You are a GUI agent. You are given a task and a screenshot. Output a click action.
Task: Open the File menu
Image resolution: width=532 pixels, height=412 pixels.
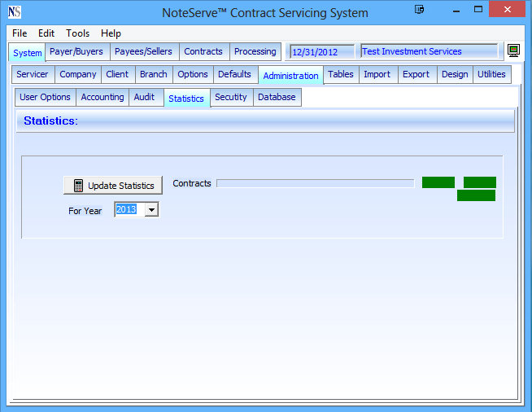[x=20, y=33]
